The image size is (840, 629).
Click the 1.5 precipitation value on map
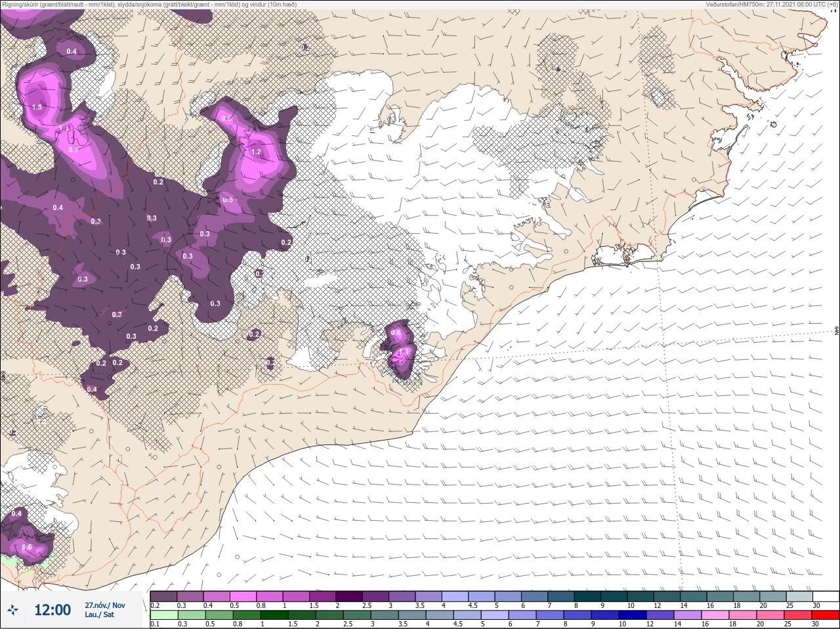click(x=37, y=107)
